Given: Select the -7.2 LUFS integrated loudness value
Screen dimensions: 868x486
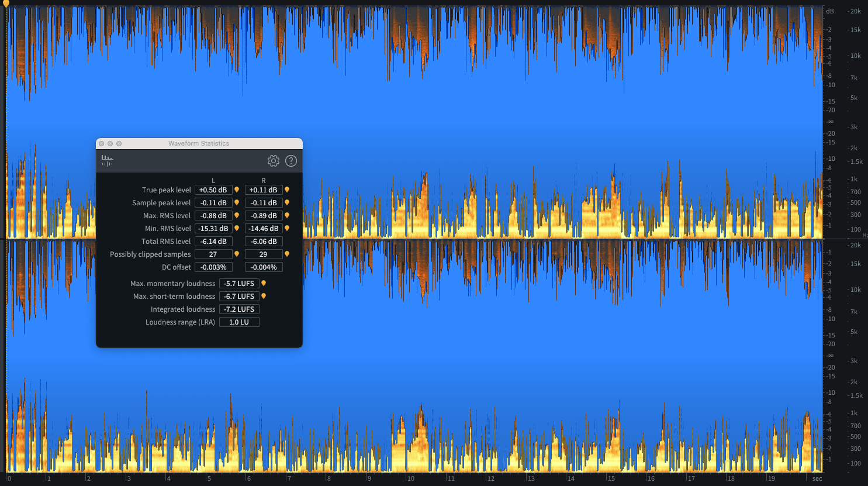Looking at the screenshot, I should pyautogui.click(x=239, y=309).
